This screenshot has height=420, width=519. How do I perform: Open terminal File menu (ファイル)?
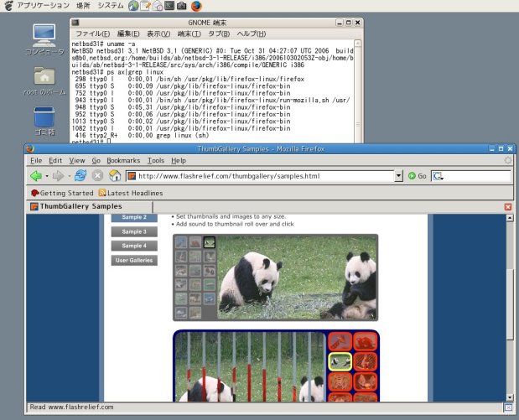point(93,34)
